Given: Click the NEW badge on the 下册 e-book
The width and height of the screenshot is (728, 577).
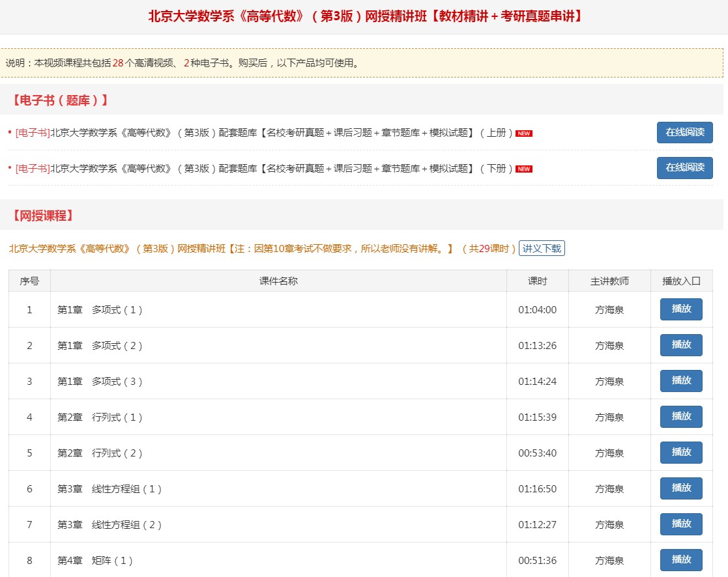Looking at the screenshot, I should (x=524, y=169).
